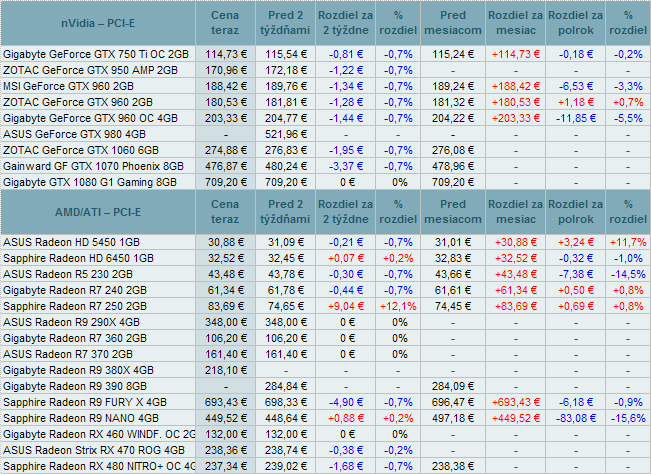651x474 pixels.
Task: Select the 30,88 € current price
Action: pos(226,242)
